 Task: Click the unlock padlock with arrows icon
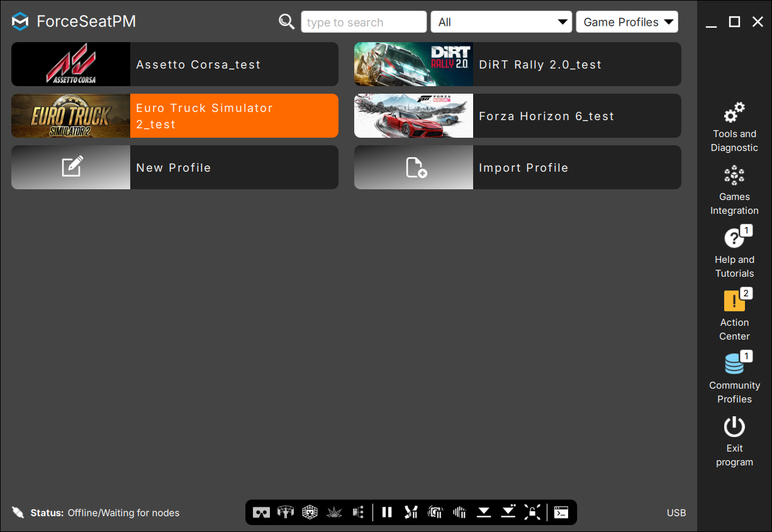532,513
